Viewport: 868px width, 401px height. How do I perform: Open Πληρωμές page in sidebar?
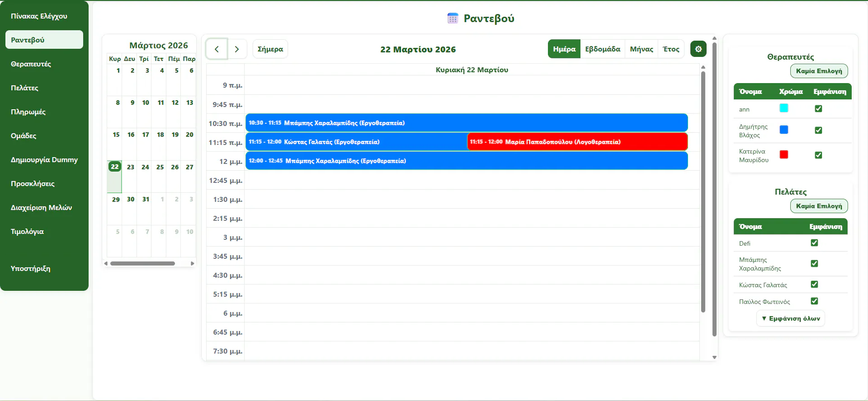44,112
